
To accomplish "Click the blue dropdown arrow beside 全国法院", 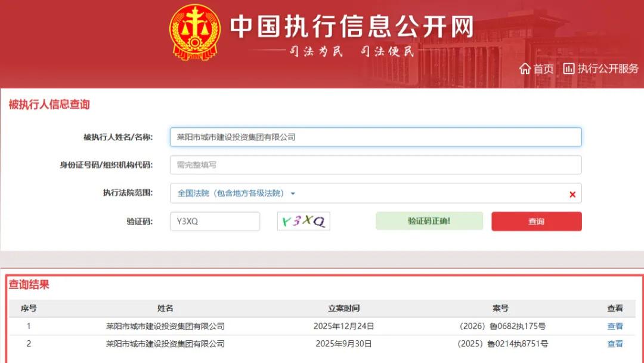I will 293,193.
